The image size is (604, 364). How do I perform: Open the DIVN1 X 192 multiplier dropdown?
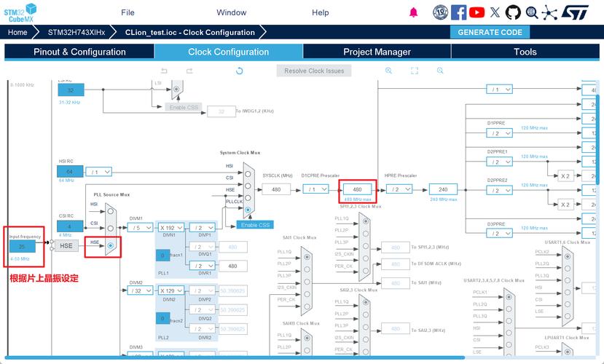(x=172, y=227)
